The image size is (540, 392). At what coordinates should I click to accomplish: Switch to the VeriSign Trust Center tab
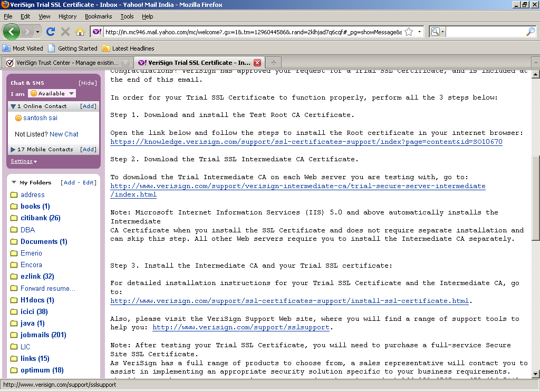point(67,63)
